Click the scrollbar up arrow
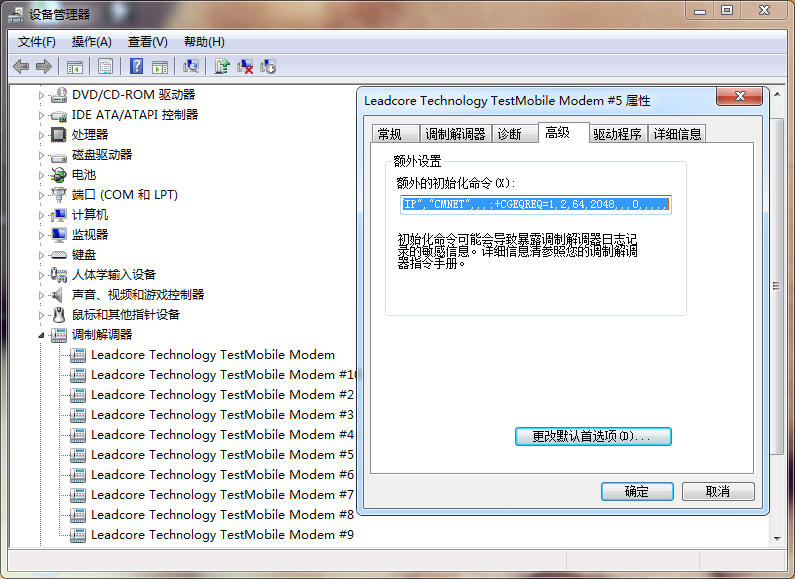Viewport: 795px width, 579px height. coord(777,94)
